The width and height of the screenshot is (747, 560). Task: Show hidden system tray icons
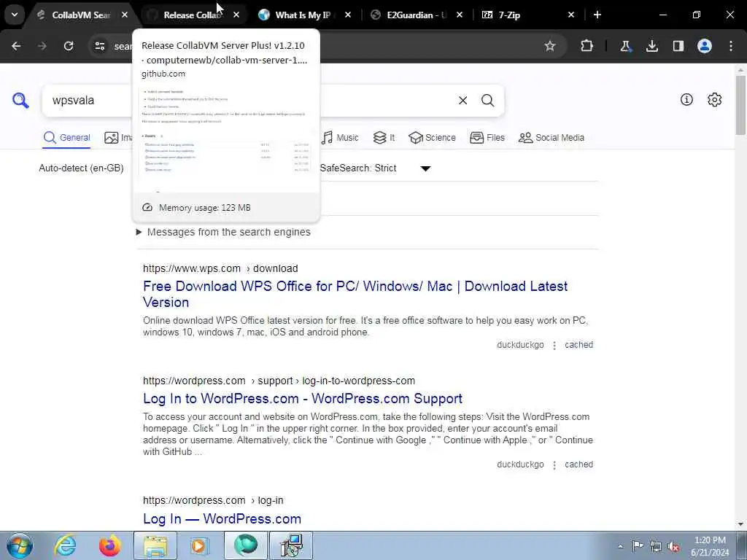pos(620,547)
